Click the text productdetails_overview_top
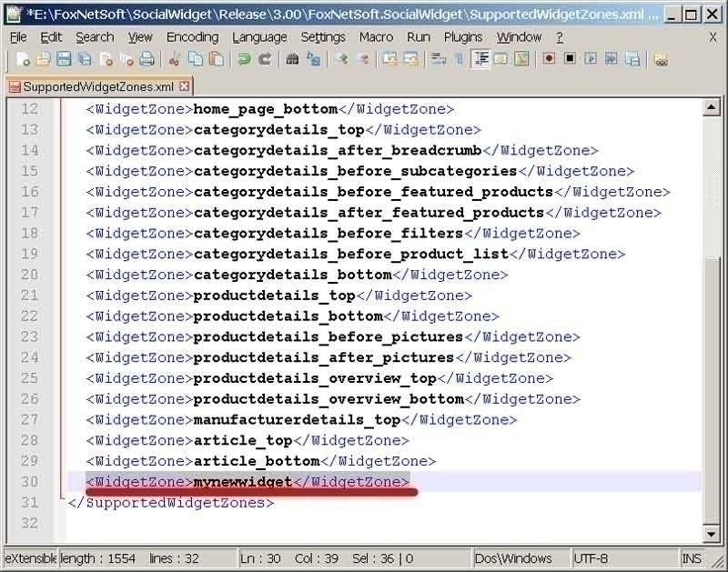This screenshot has width=728, height=572. point(315,378)
